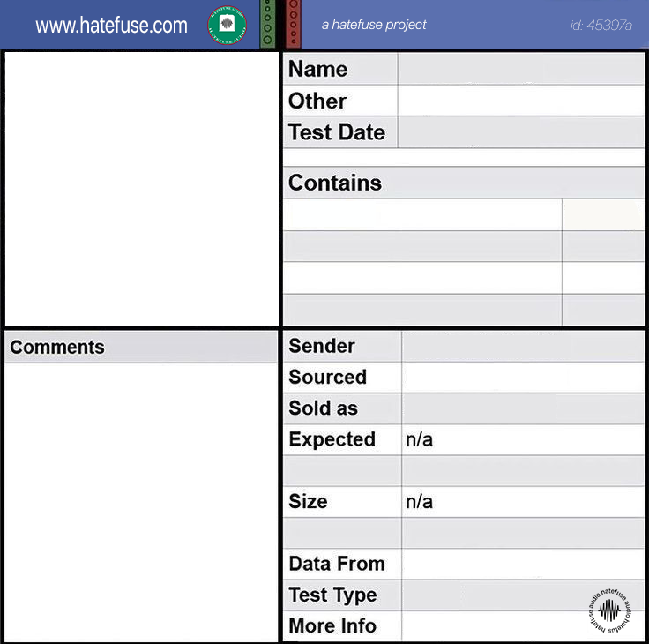
Task: Click the "a hatefuse project" text
Action: 374,25
